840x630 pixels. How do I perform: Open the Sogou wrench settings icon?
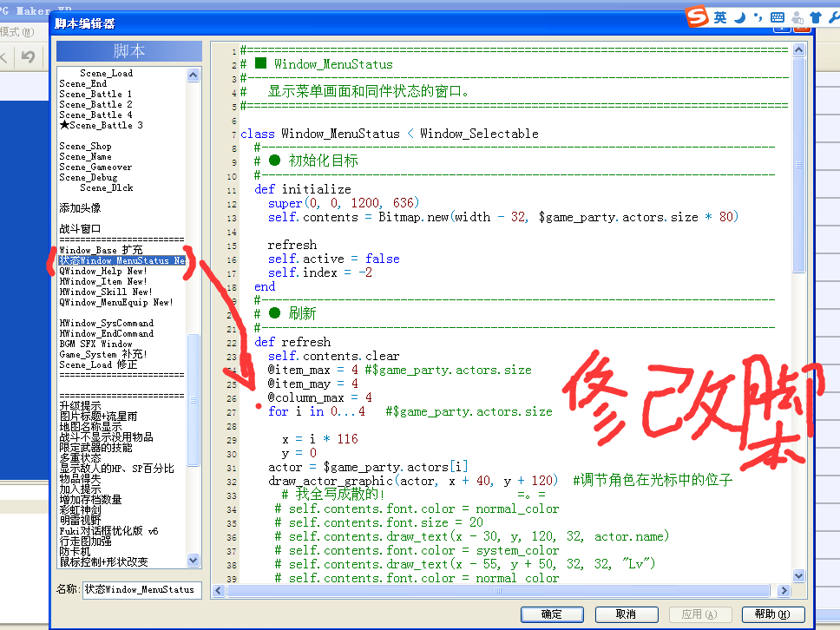click(x=834, y=17)
